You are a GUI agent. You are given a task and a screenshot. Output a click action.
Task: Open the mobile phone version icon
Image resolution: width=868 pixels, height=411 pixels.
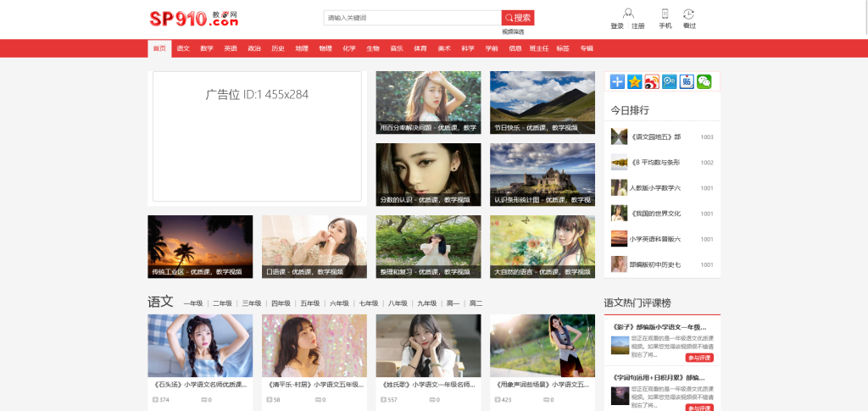coord(665,14)
